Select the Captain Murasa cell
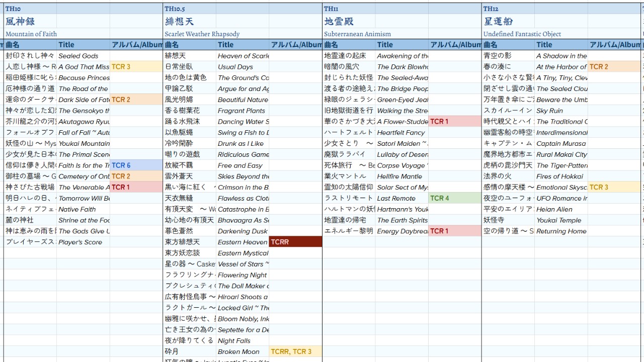This screenshot has height=362, width=644. point(561,143)
